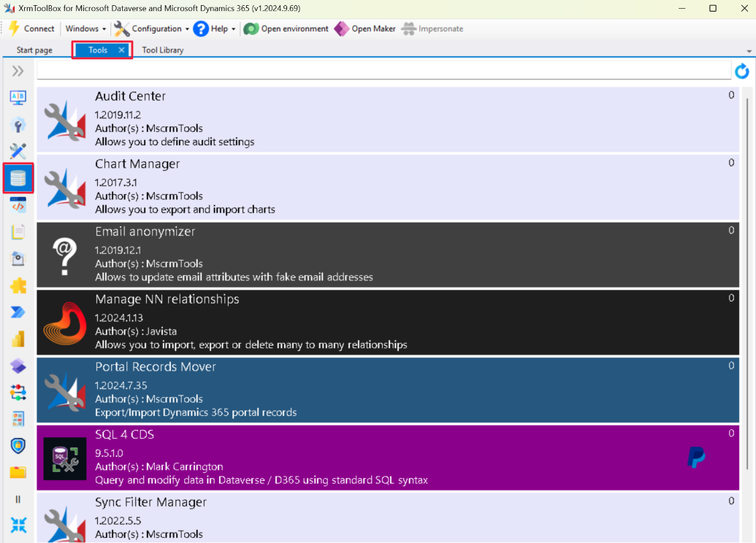Click version text 1.2019.11.2
The width and height of the screenshot is (756, 543).
(x=118, y=115)
